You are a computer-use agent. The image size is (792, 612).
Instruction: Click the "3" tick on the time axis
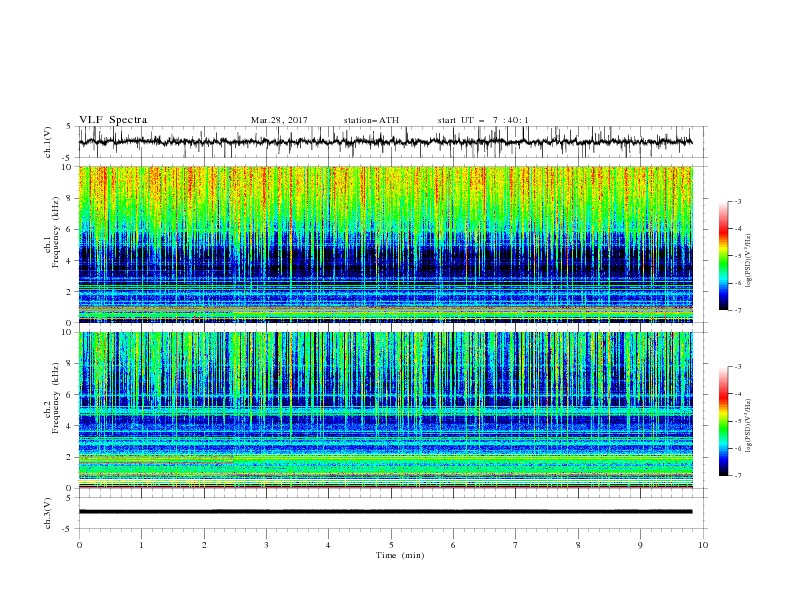[266, 545]
